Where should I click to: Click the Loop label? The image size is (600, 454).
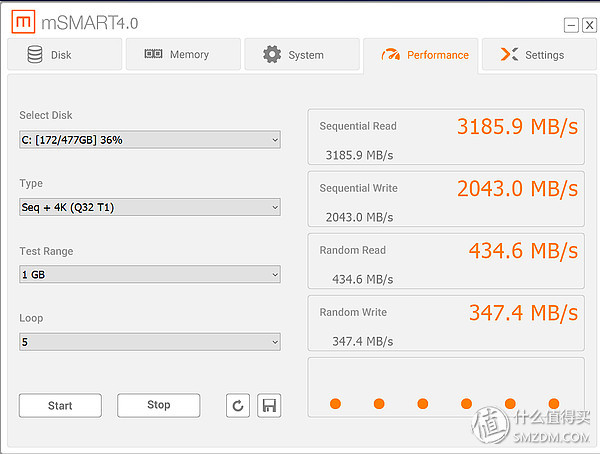pyautogui.click(x=31, y=318)
